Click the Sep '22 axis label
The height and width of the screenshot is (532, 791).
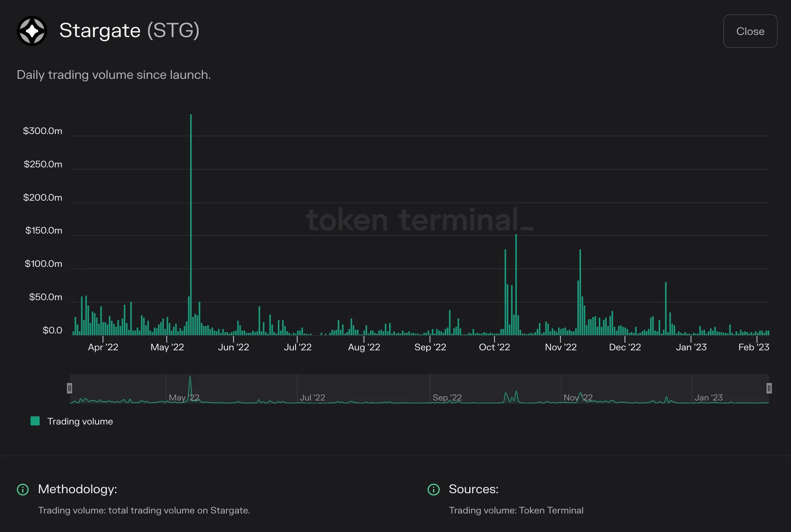click(430, 347)
